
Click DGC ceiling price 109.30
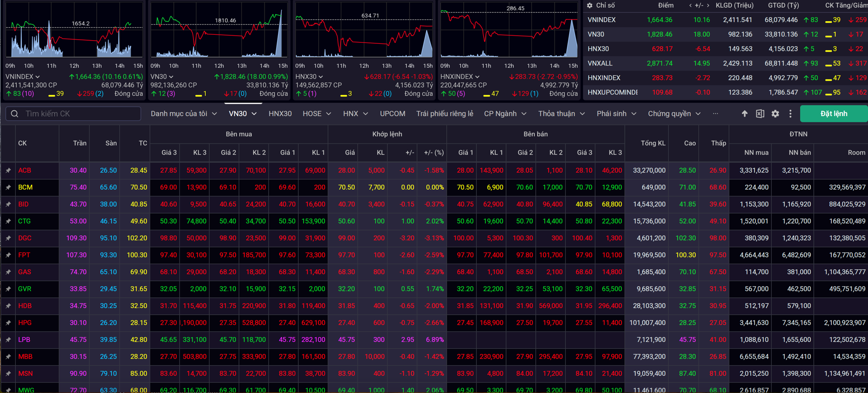pyautogui.click(x=76, y=238)
